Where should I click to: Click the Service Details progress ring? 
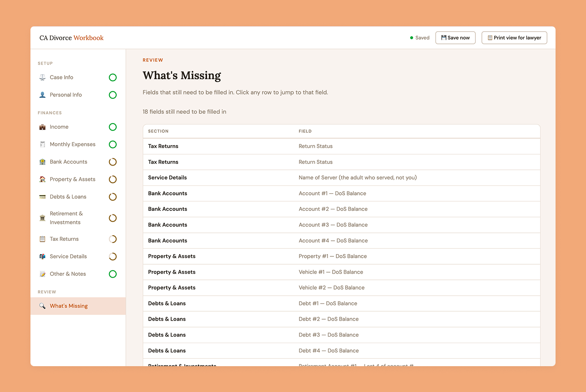113,256
